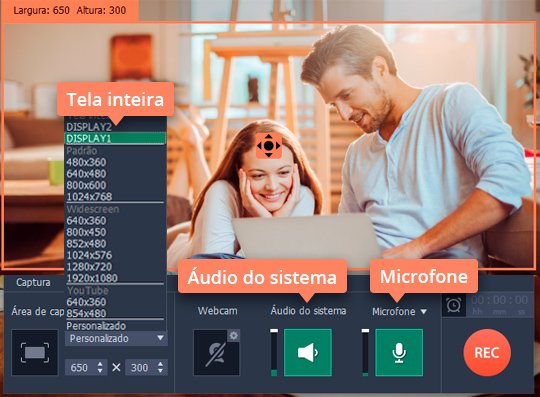Adjust the system audio volume slider

click(x=274, y=352)
